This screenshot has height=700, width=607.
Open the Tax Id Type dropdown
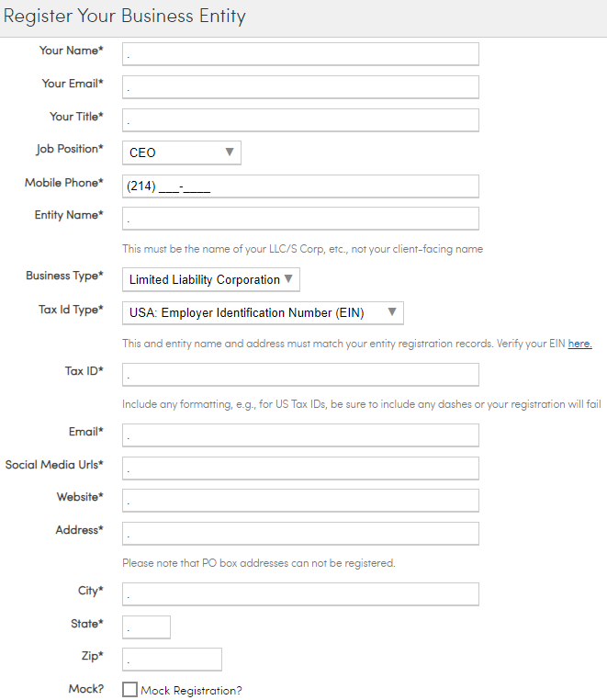[263, 312]
